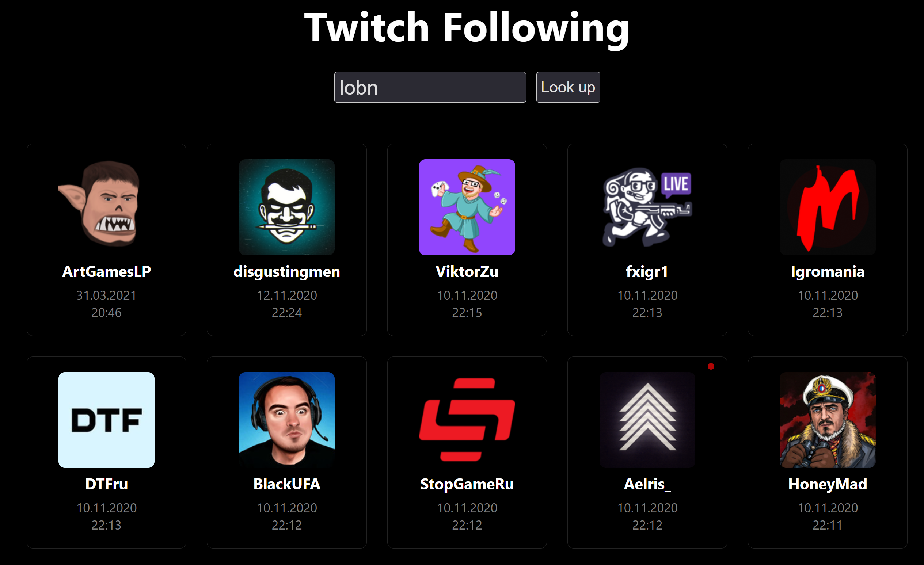Image resolution: width=924 pixels, height=565 pixels.
Task: Click the Look up button
Action: [x=568, y=87]
